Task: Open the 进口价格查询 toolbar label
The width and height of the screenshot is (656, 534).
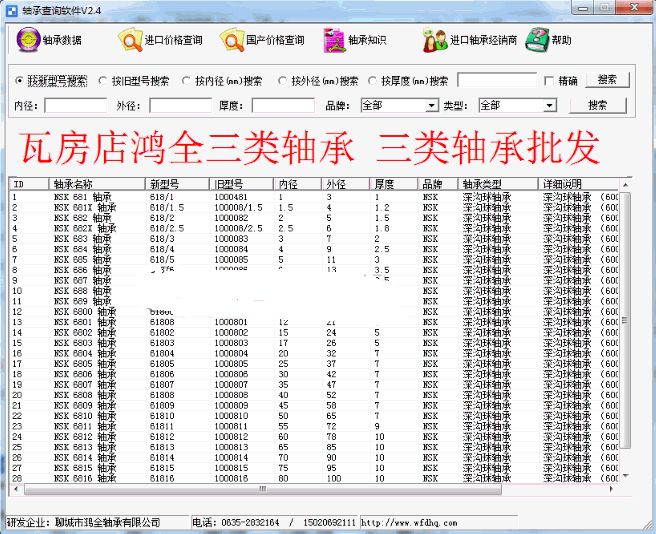Action: coord(174,40)
